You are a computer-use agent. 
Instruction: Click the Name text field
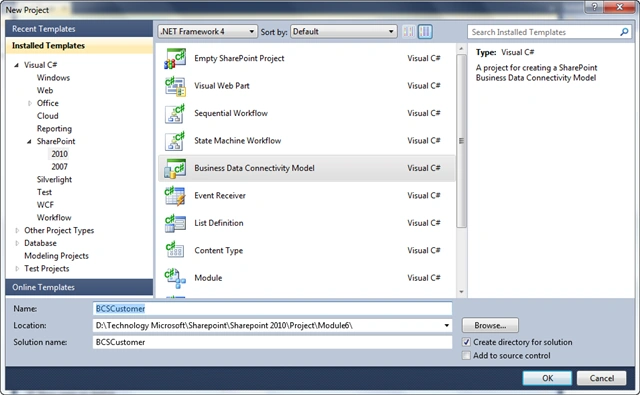pyautogui.click(x=272, y=308)
